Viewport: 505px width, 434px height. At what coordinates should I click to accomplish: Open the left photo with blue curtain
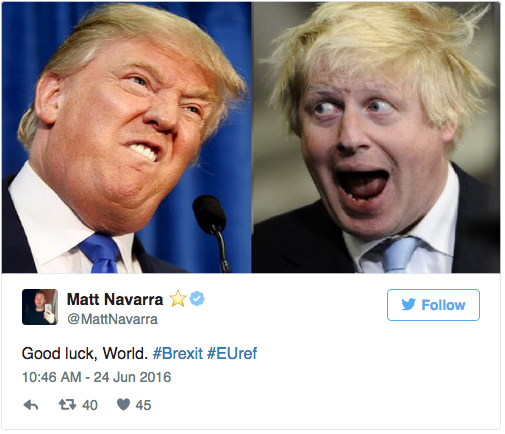pyautogui.click(x=126, y=137)
